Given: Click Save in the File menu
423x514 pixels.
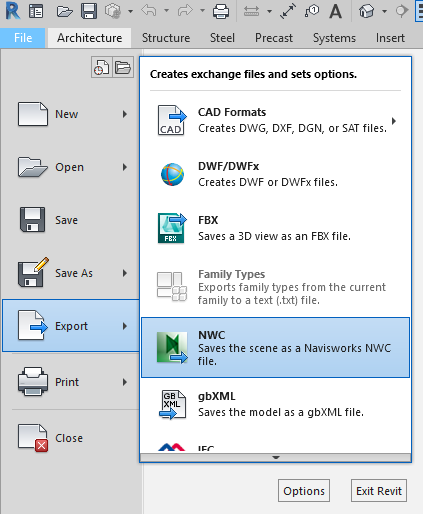Looking at the screenshot, I should coord(71,220).
